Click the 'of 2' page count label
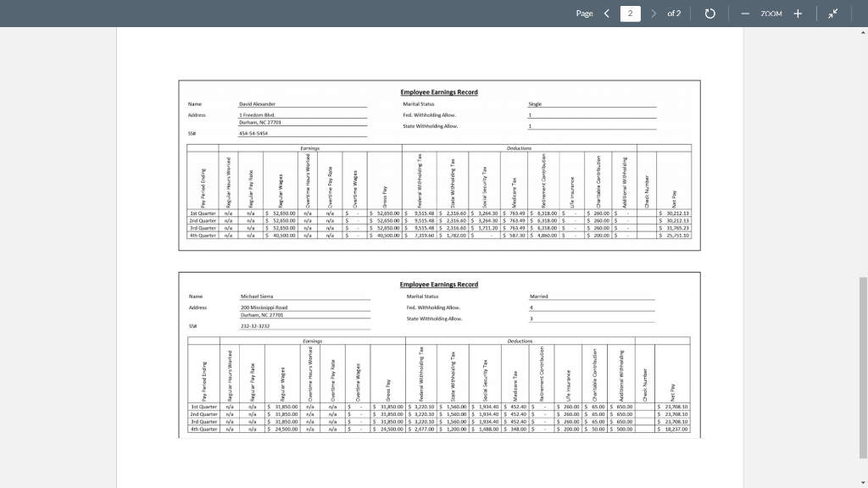Viewport: 868px width, 488px height. click(x=675, y=13)
